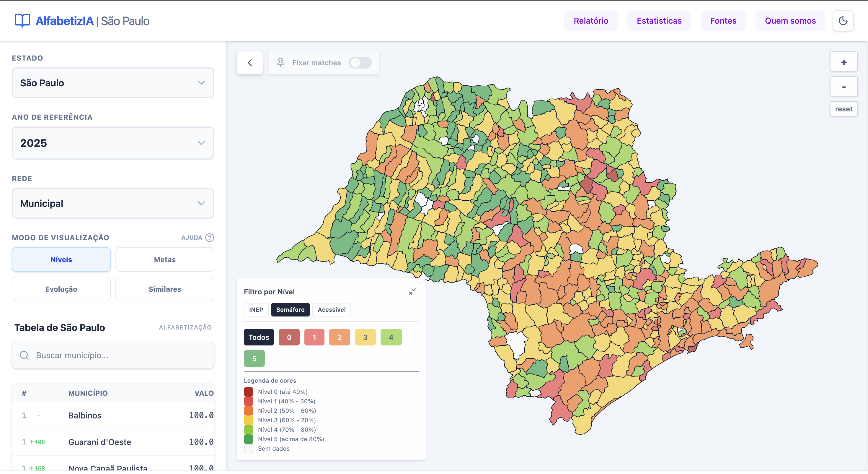
Task: Filter map by level 5 swatch
Action: click(254, 359)
